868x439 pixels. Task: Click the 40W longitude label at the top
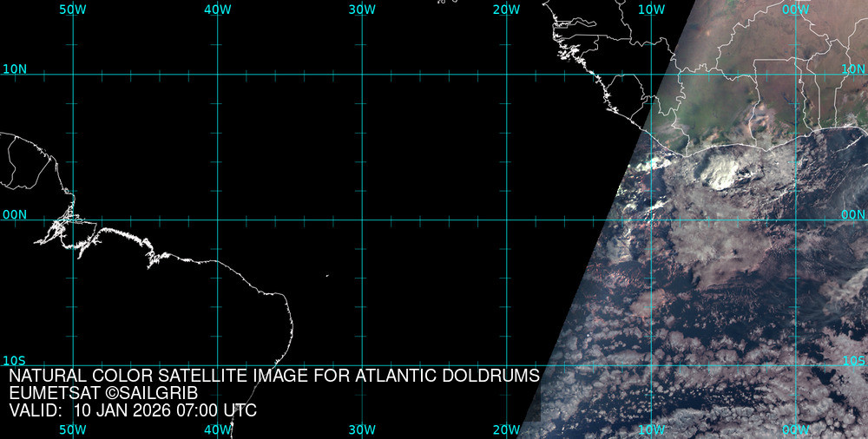tap(217, 9)
